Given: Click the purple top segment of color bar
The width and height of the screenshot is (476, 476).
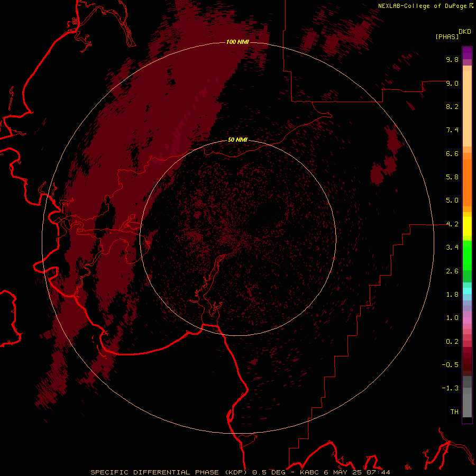Looking at the screenshot, I should pyautogui.click(x=467, y=53).
